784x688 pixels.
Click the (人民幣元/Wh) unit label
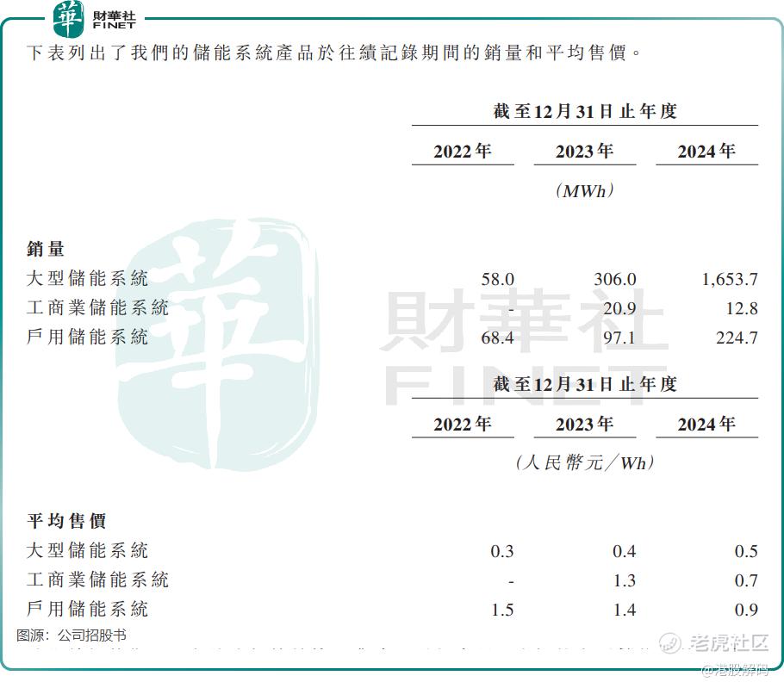584,462
